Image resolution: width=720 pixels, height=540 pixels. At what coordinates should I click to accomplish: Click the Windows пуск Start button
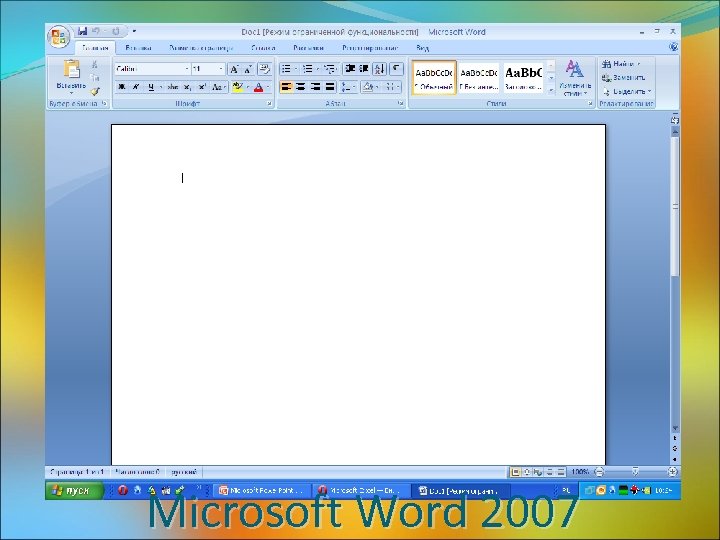pos(74,490)
